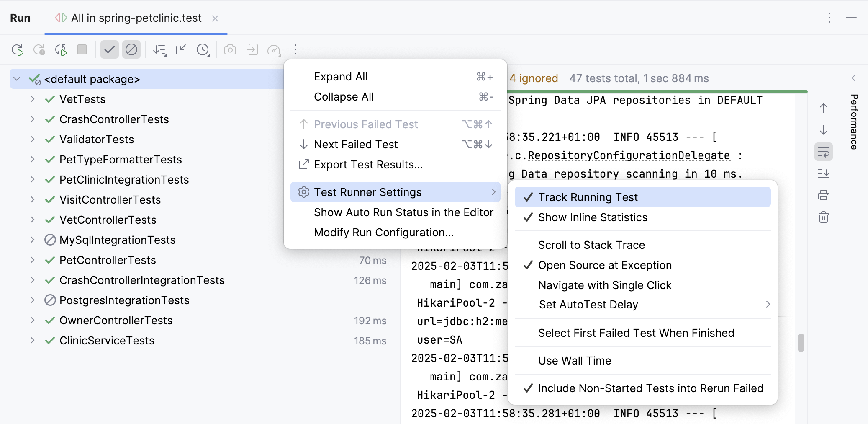Toggle soft-wrap in the console
868x424 pixels.
(x=823, y=152)
